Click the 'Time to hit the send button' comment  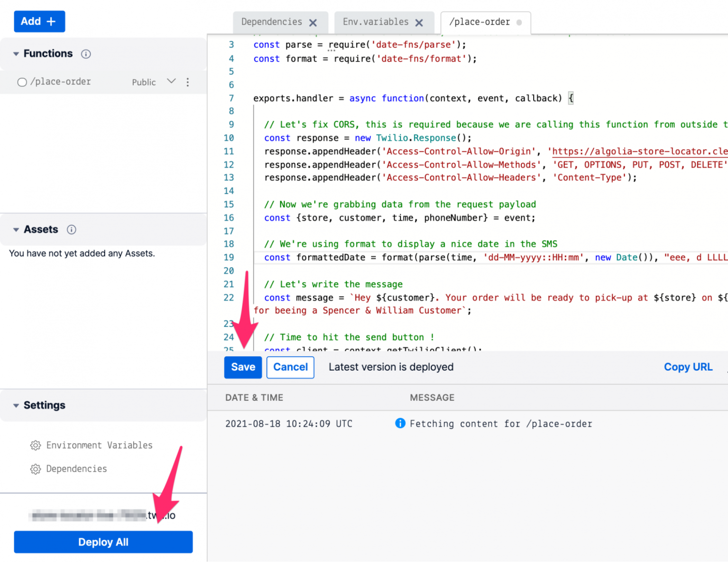349,337
